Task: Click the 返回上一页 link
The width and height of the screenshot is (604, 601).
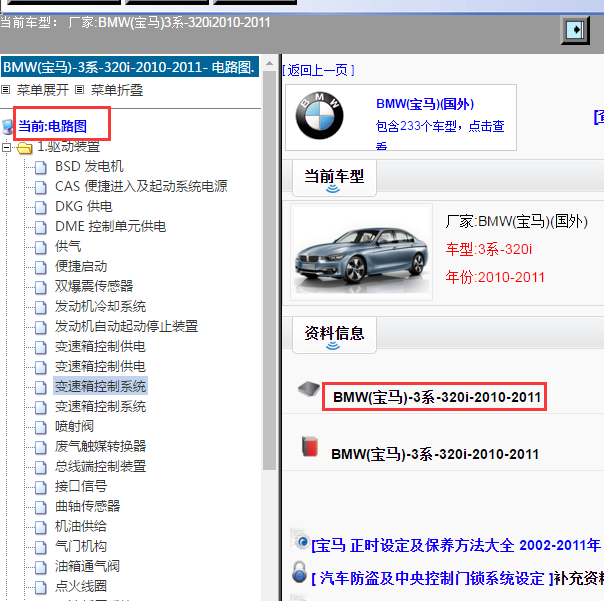Action: 318,70
